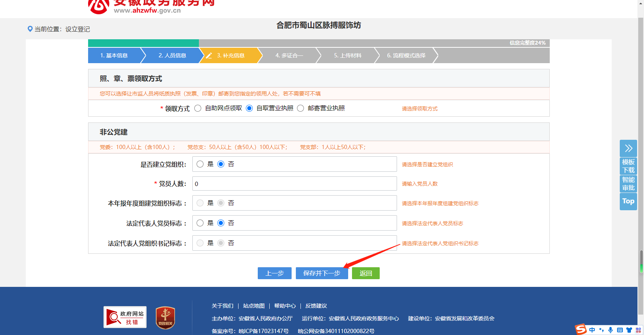Click the 照、章、票领取方式 section header
644x335 pixels.
coord(319,79)
